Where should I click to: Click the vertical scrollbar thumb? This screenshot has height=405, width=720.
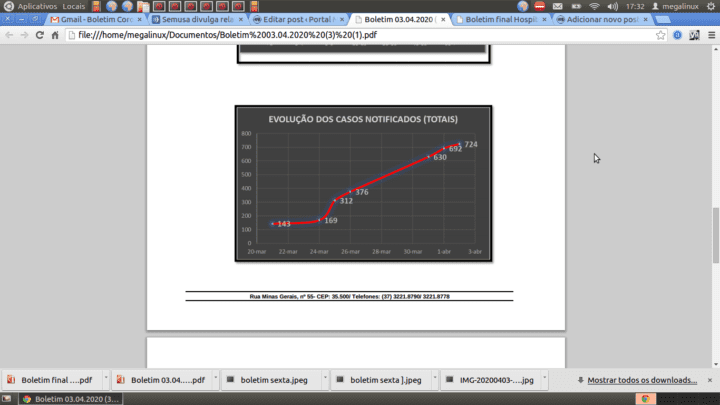coord(715,236)
